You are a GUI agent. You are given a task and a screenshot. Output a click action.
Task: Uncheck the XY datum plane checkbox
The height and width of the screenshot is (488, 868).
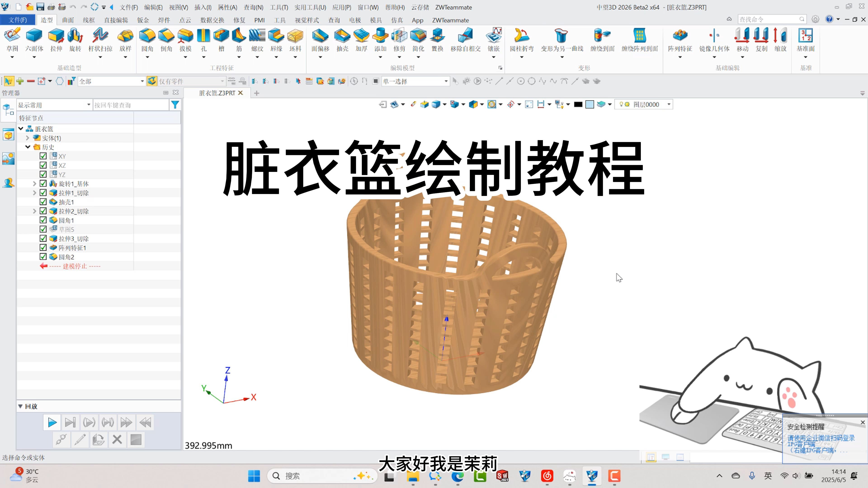[43, 156]
